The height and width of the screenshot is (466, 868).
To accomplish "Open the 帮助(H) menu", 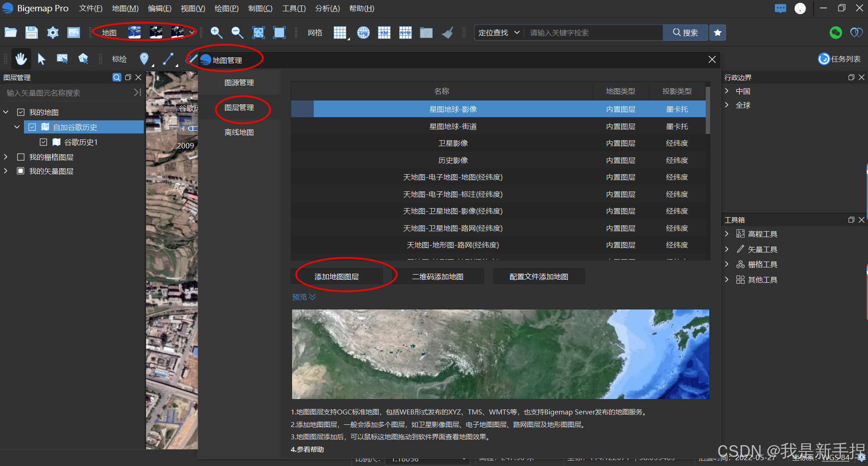I will tap(362, 9).
